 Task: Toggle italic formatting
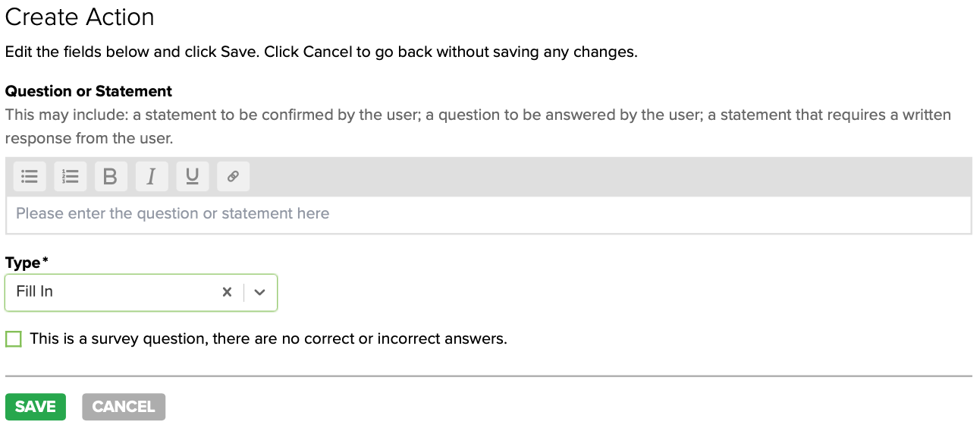[x=152, y=177]
